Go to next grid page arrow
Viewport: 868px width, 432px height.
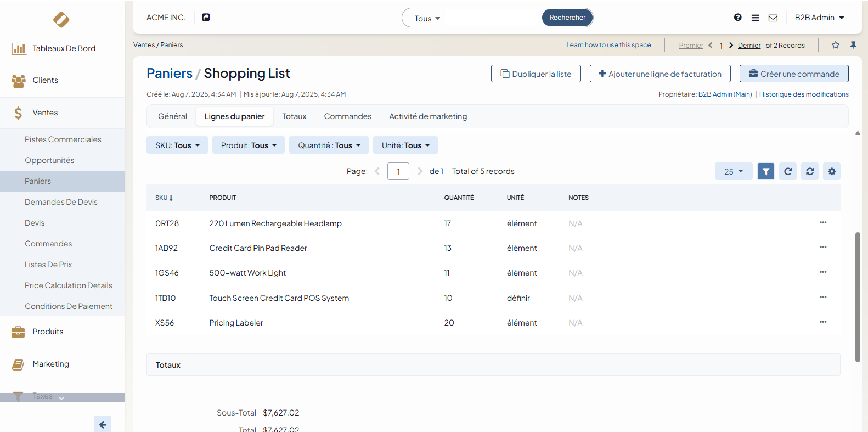click(x=420, y=171)
